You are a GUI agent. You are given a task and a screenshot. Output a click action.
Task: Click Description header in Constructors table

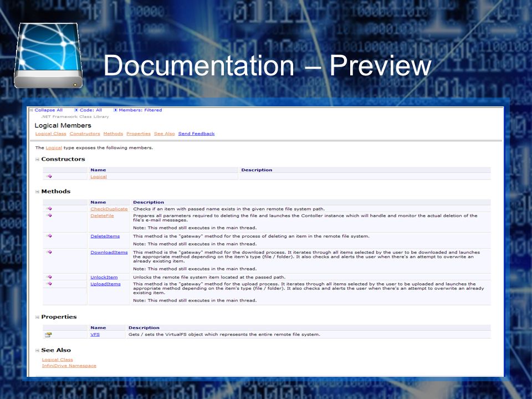pyautogui.click(x=257, y=170)
